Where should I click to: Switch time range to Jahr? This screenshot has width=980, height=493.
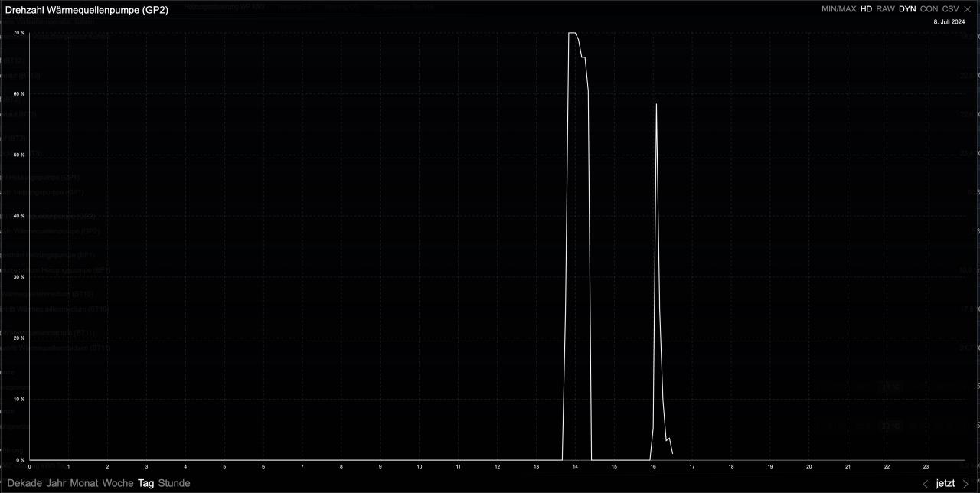pos(56,483)
